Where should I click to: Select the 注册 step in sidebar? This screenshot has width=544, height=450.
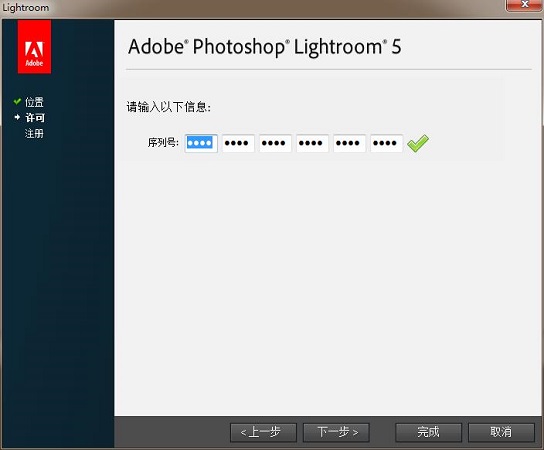tap(34, 133)
